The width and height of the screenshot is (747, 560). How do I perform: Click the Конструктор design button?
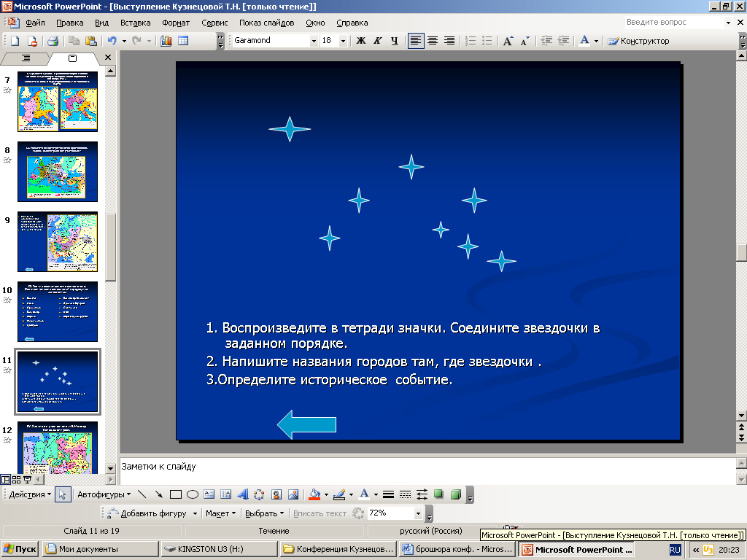click(638, 41)
